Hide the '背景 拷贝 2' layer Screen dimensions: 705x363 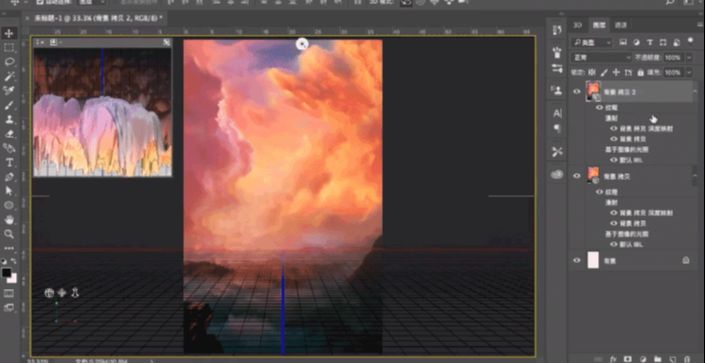click(x=577, y=91)
